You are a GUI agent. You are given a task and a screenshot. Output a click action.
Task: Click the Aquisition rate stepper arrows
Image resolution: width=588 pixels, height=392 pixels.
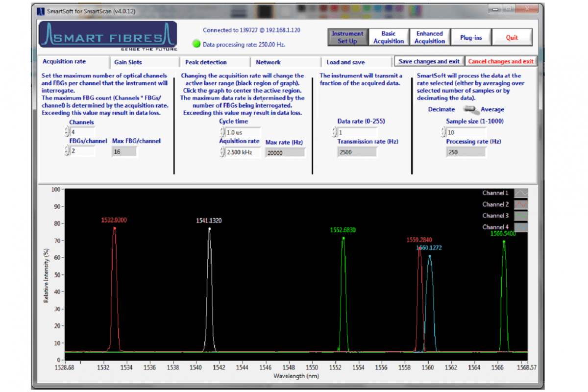pos(222,152)
